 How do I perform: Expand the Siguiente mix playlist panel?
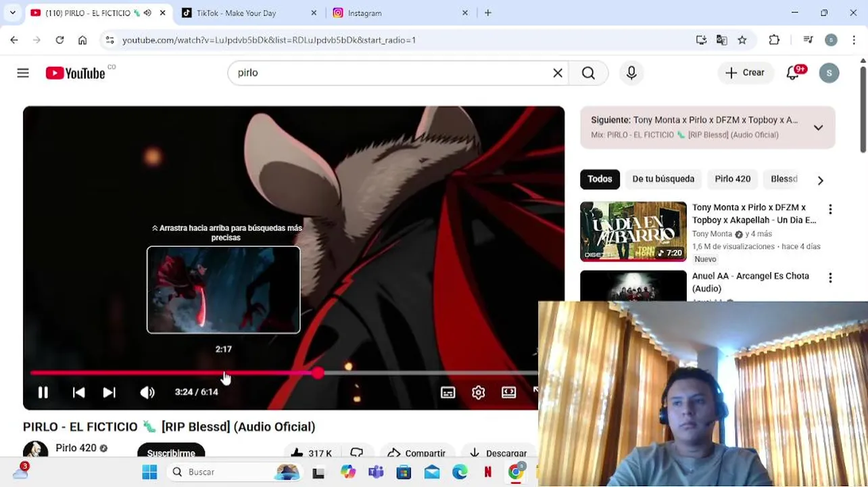click(818, 127)
